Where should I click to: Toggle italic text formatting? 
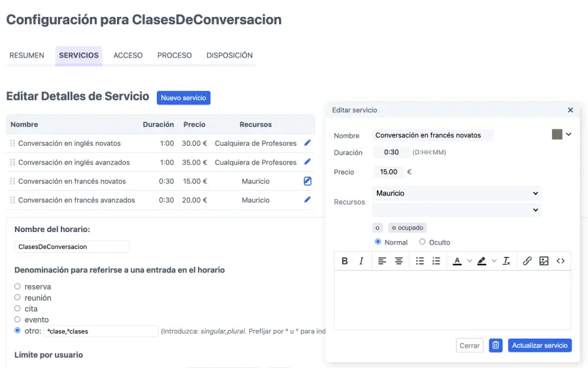point(361,261)
